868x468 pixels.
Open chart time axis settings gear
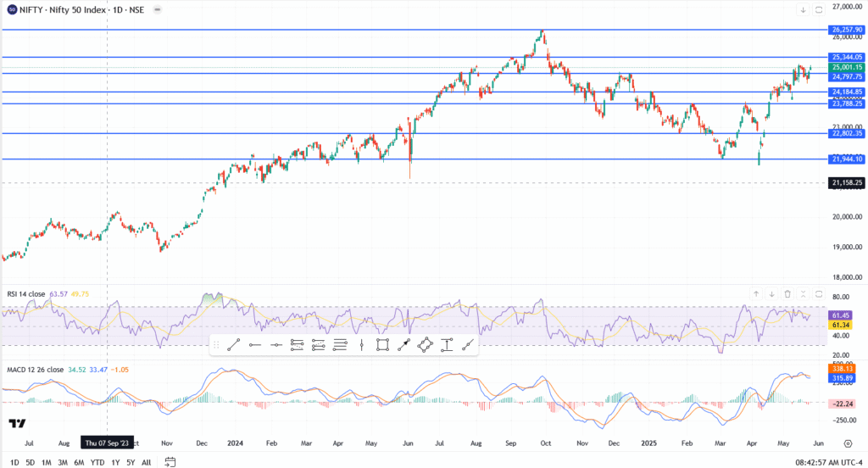point(848,443)
